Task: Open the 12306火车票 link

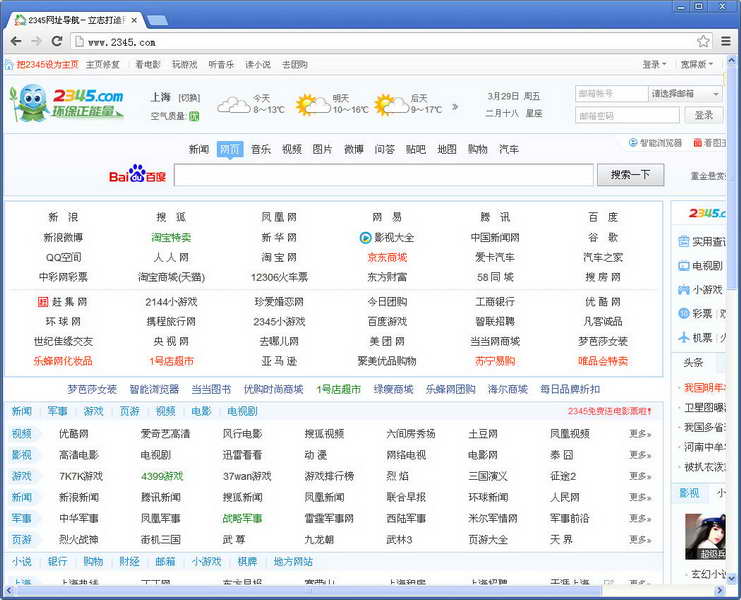Action: coord(279,277)
